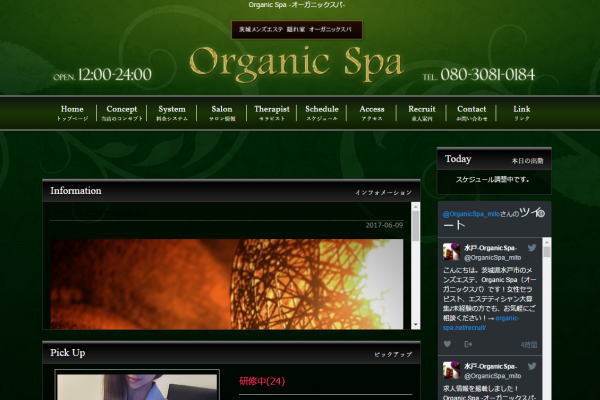The height and width of the screenshot is (400, 600).
Task: Open the Contact page
Action: click(472, 113)
